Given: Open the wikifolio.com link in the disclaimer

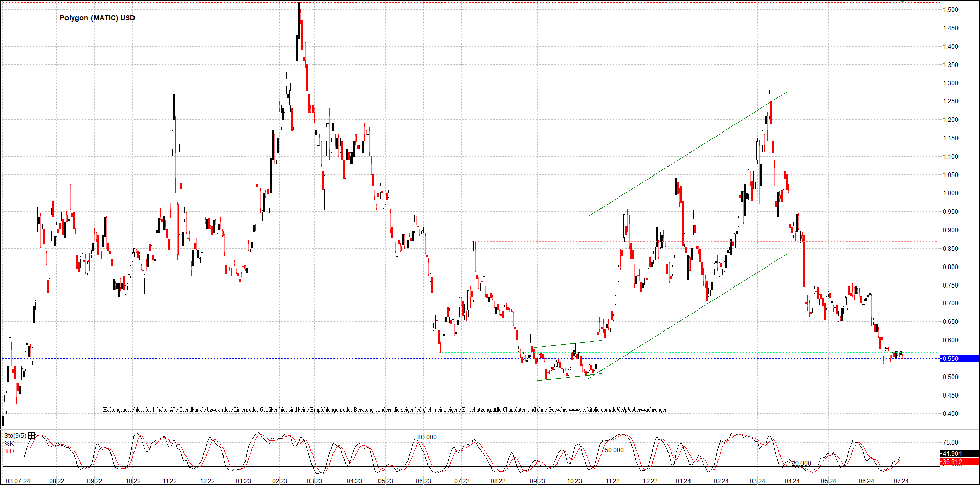Looking at the screenshot, I should (618, 410).
